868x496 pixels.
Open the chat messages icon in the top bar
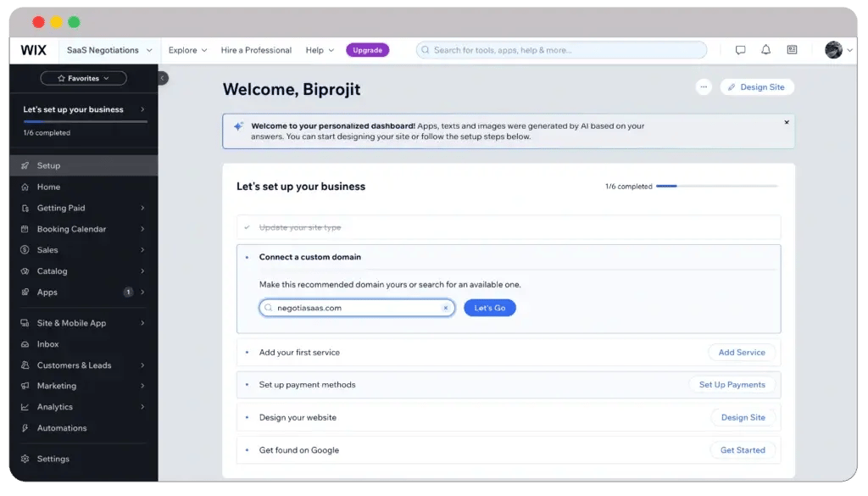tap(740, 50)
